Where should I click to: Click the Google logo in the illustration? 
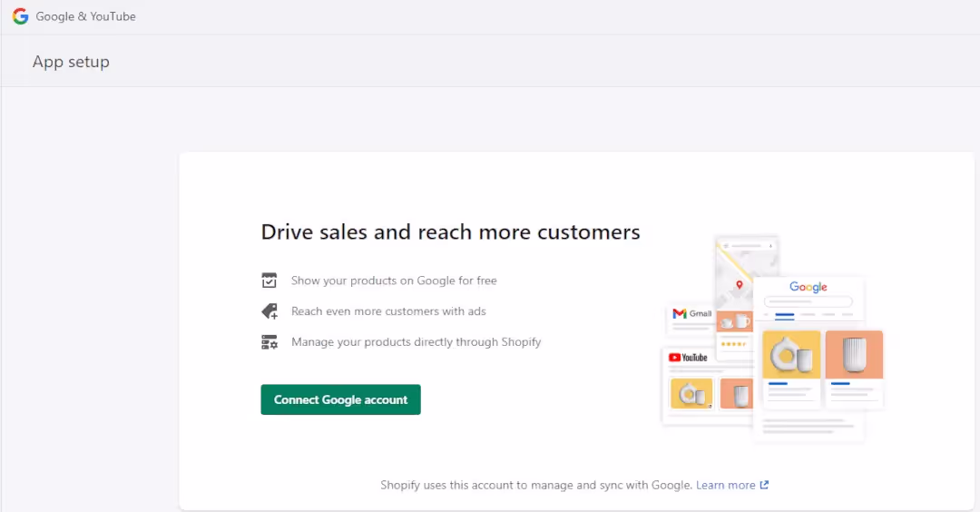pos(808,287)
